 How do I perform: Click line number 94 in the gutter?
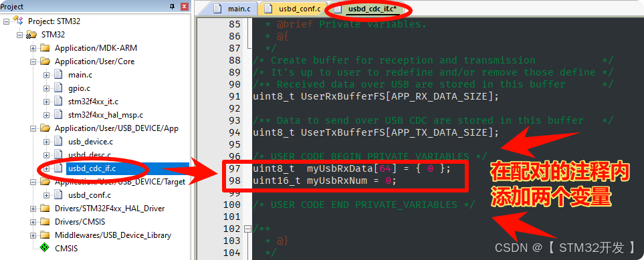click(235, 132)
